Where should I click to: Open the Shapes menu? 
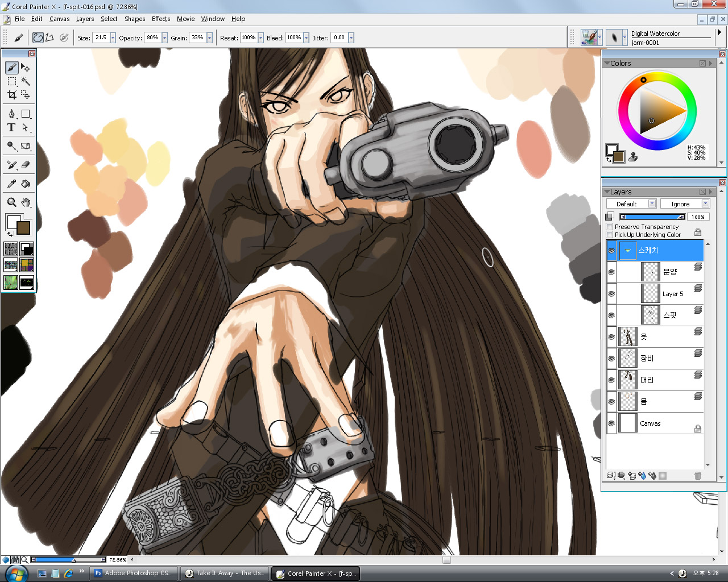(x=135, y=19)
